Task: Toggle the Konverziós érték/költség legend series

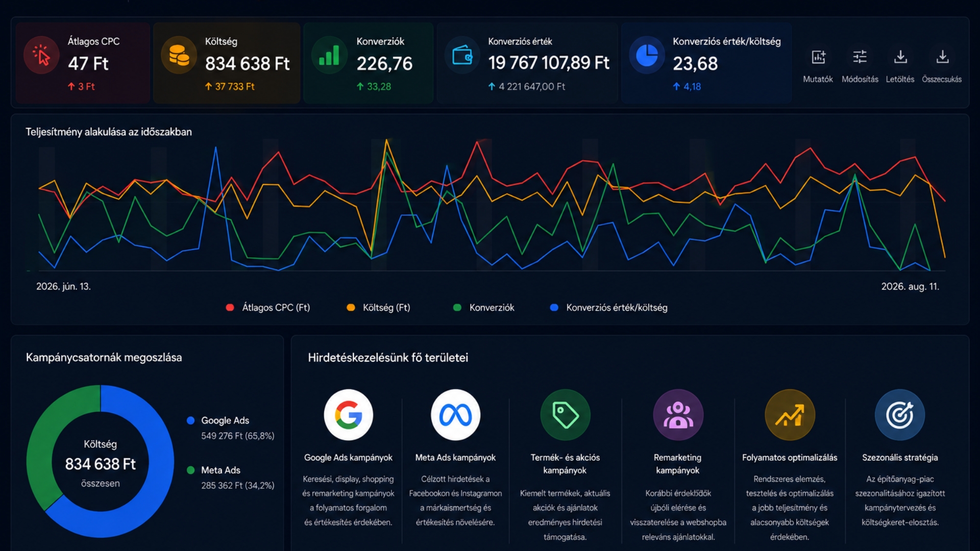Action: point(609,308)
